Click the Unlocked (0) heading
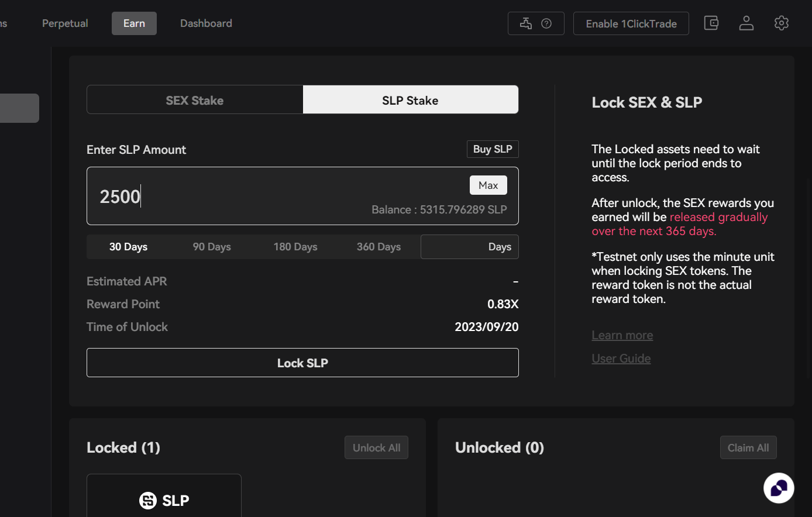 (x=500, y=447)
